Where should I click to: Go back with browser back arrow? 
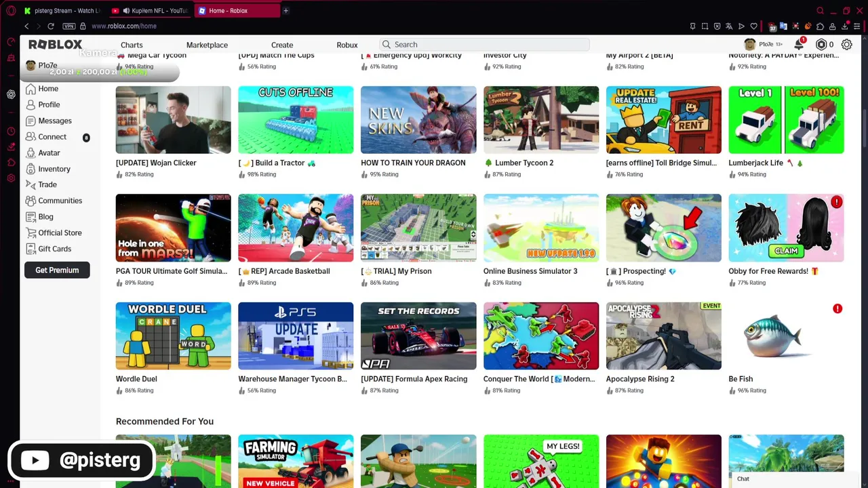pyautogui.click(x=26, y=26)
